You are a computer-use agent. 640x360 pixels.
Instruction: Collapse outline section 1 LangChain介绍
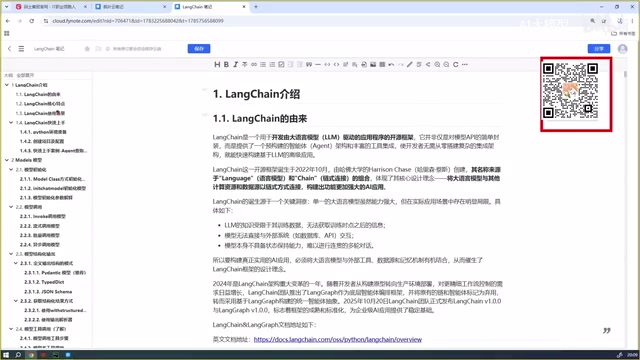pos(7,85)
